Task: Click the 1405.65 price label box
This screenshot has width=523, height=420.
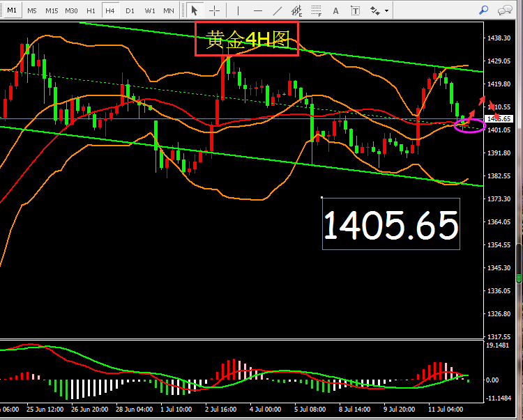Action: coord(391,224)
